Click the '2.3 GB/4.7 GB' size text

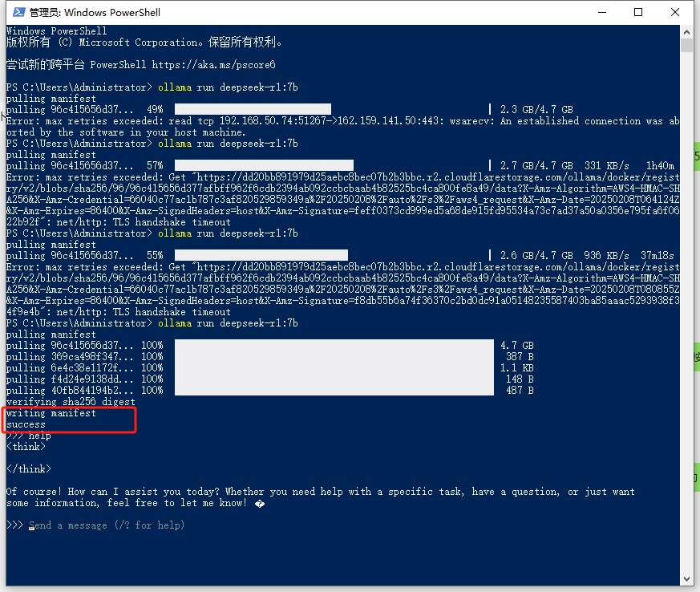click(x=536, y=109)
